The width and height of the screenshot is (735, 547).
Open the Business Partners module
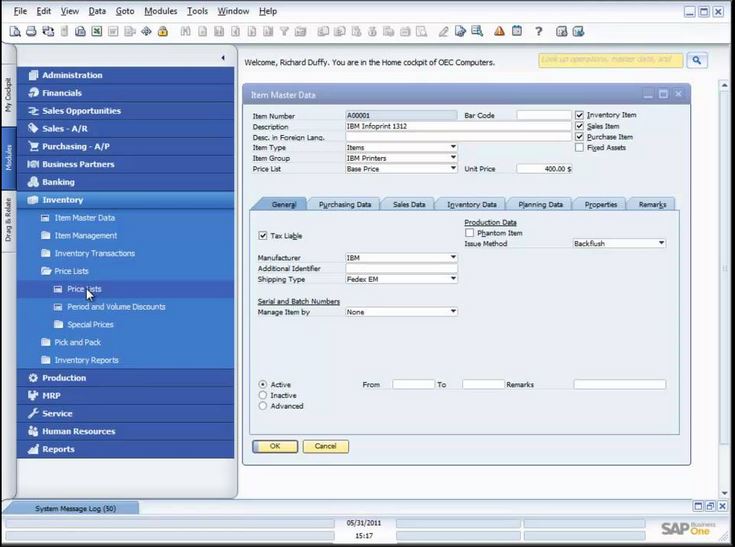126,164
